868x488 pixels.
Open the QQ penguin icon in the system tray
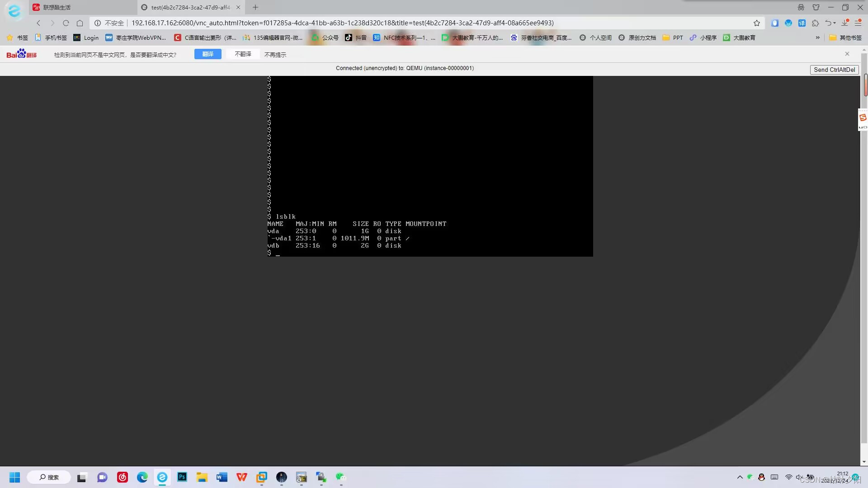761,477
